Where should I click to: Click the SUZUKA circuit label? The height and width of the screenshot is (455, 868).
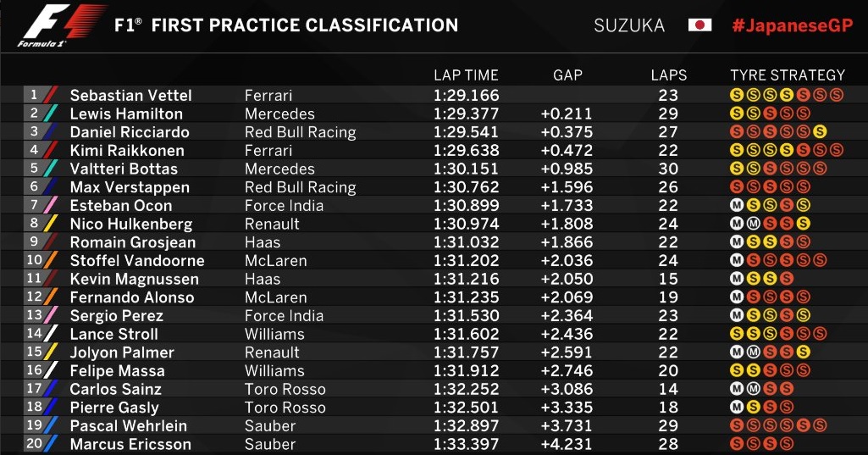[x=629, y=25]
